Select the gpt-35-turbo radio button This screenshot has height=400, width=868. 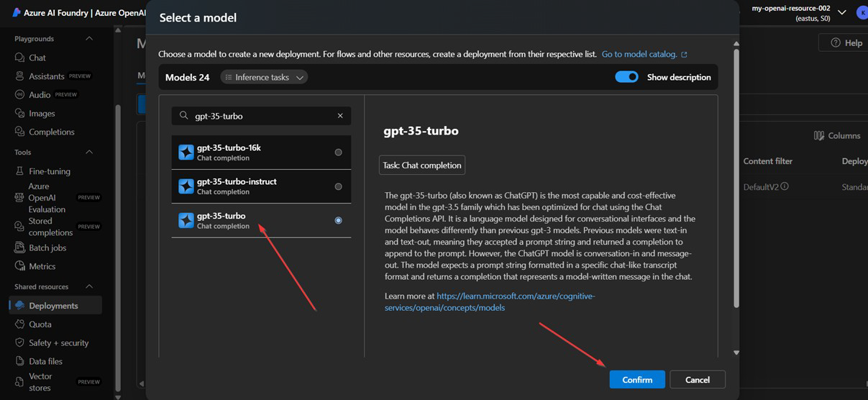click(338, 220)
